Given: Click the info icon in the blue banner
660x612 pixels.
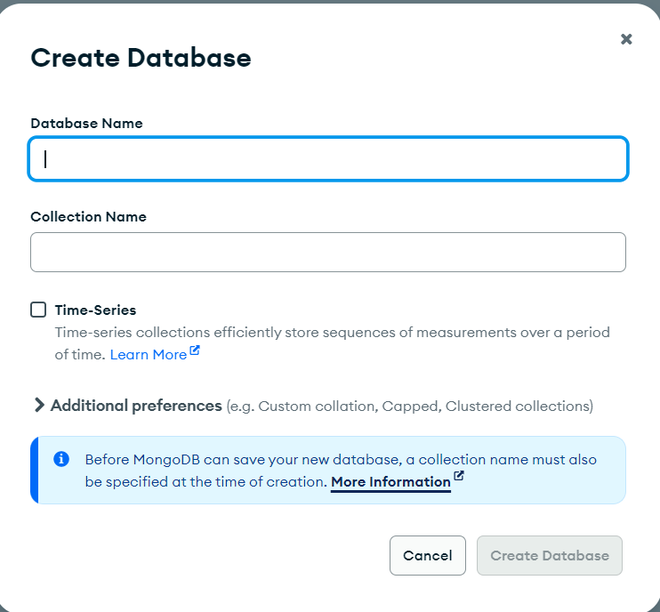Looking at the screenshot, I should coord(61,459).
